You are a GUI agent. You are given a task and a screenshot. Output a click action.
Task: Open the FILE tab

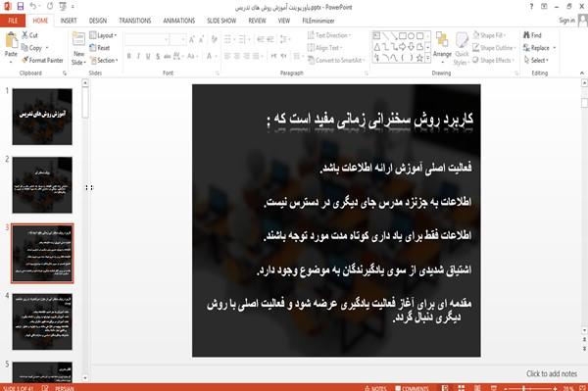point(13,21)
